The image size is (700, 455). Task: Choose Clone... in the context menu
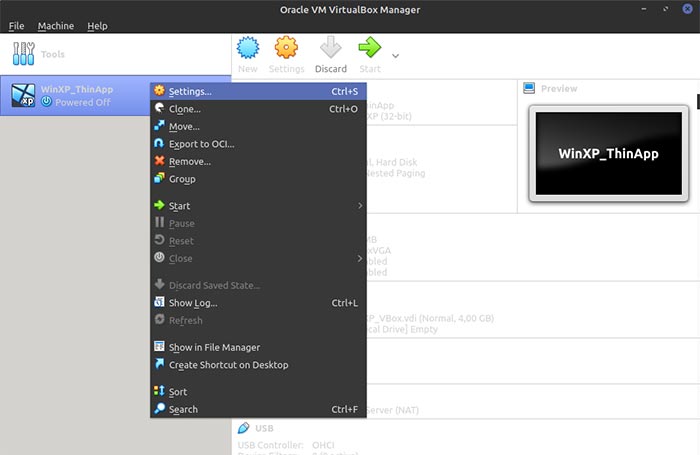coord(258,109)
